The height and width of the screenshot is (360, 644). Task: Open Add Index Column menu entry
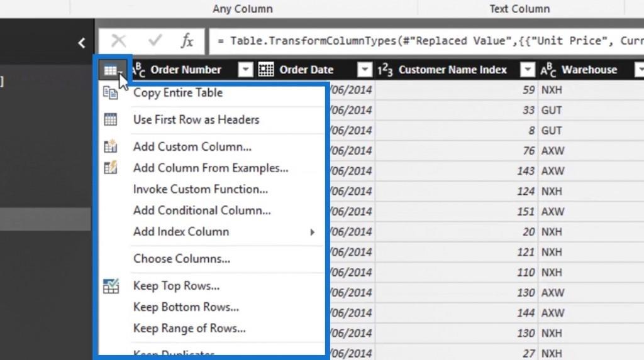pyautogui.click(x=181, y=232)
